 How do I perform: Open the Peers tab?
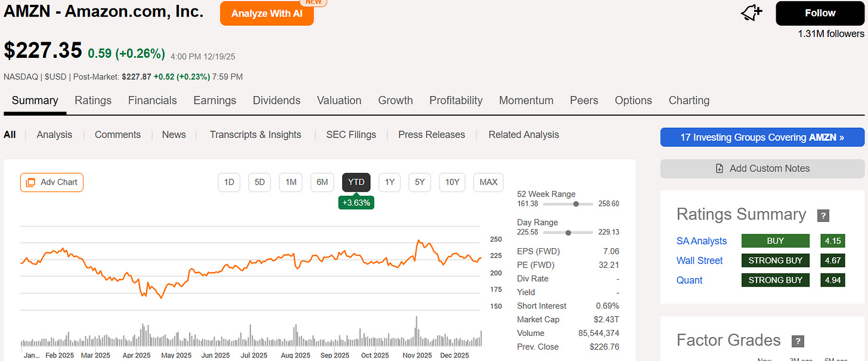click(584, 100)
